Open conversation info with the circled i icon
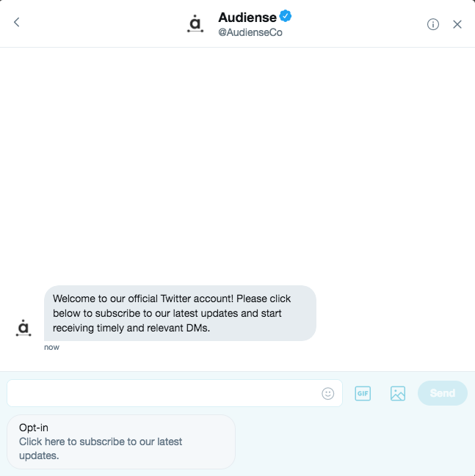Image resolution: width=475 pixels, height=476 pixels. click(432, 24)
